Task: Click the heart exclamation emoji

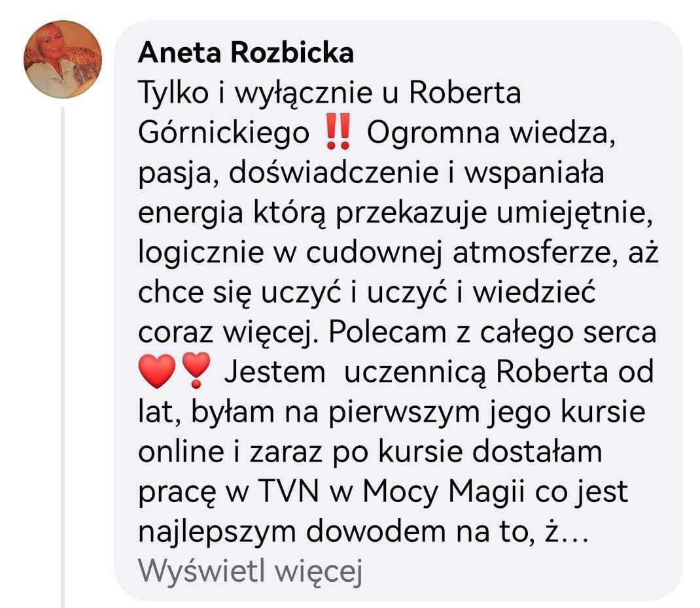Action: 196,370
